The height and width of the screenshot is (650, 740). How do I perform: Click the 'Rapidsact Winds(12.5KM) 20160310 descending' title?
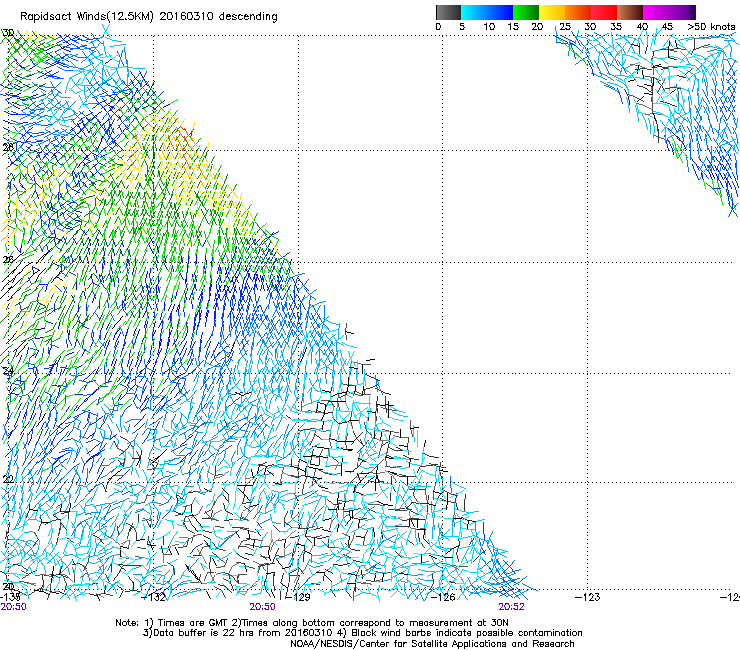tap(149, 17)
